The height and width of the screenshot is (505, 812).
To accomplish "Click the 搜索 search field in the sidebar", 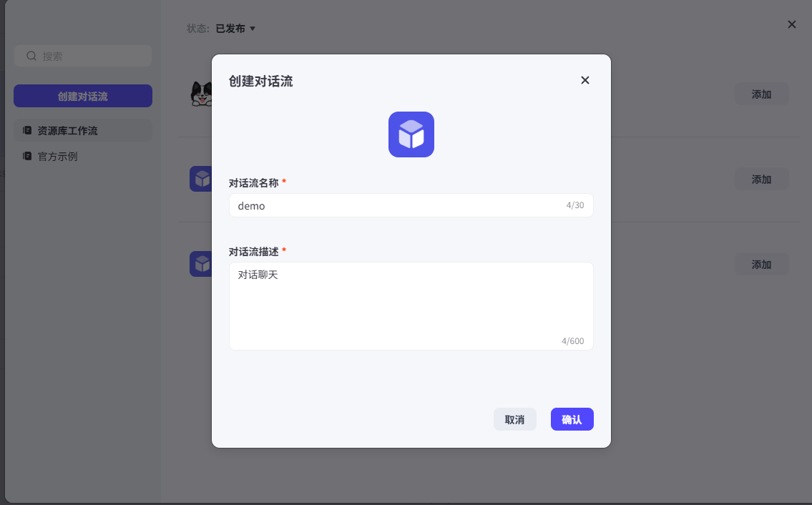I will [x=83, y=56].
